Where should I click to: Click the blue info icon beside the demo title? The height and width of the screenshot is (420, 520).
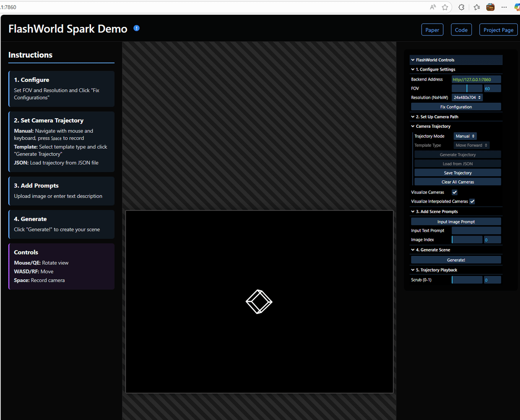click(x=136, y=28)
